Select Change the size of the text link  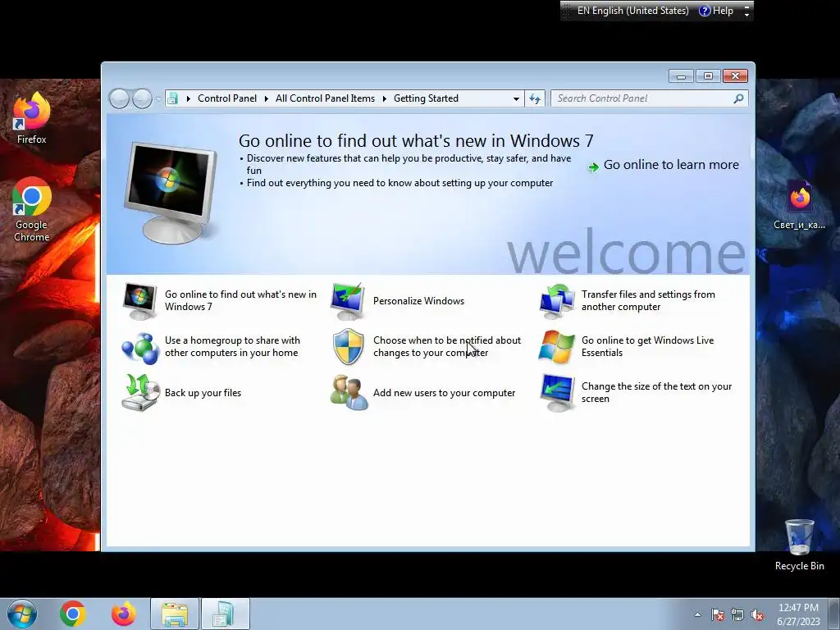pyautogui.click(x=656, y=393)
